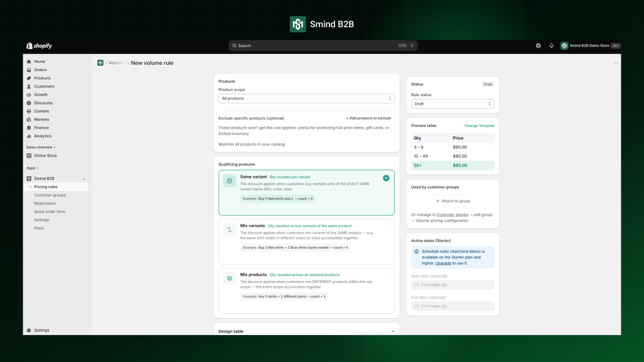Click the Mix products layers icon
Viewport: 644px width, 362px height.
point(229,278)
